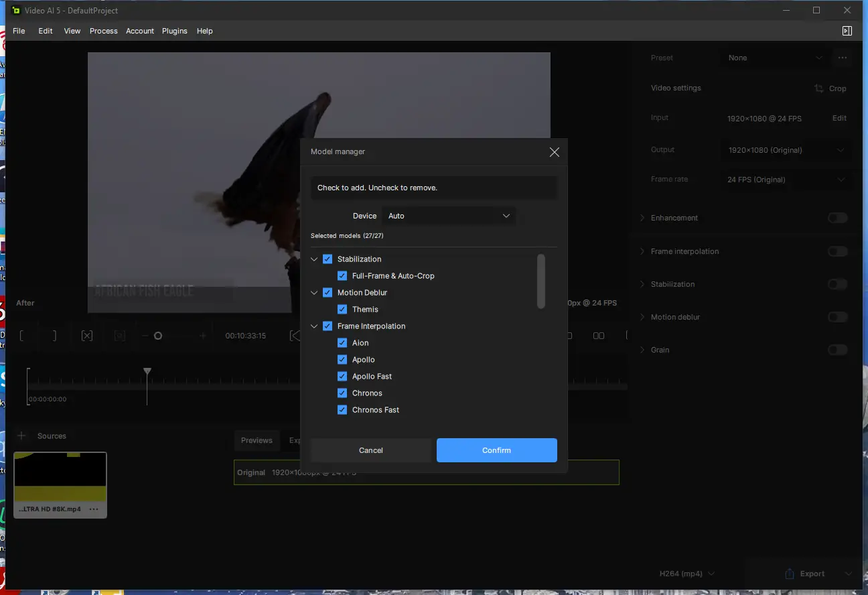This screenshot has height=595, width=868.
Task: Uncheck the Motion Deblur model group
Action: (x=328, y=293)
